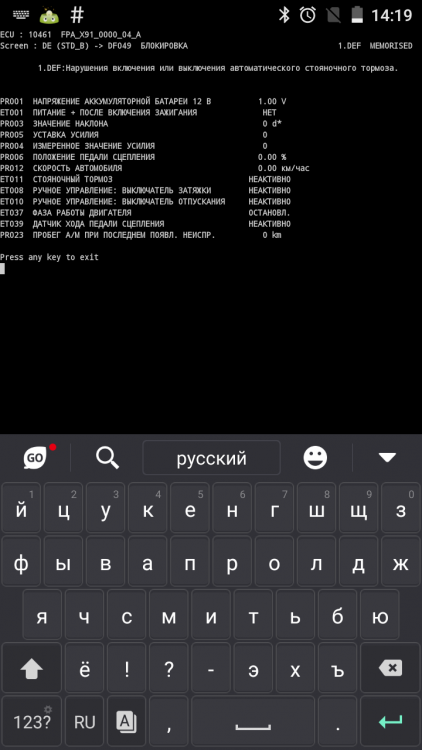Image resolution: width=422 pixels, height=750 pixels.
Task: Tap the no-SIM status icon
Action: (x=333, y=15)
